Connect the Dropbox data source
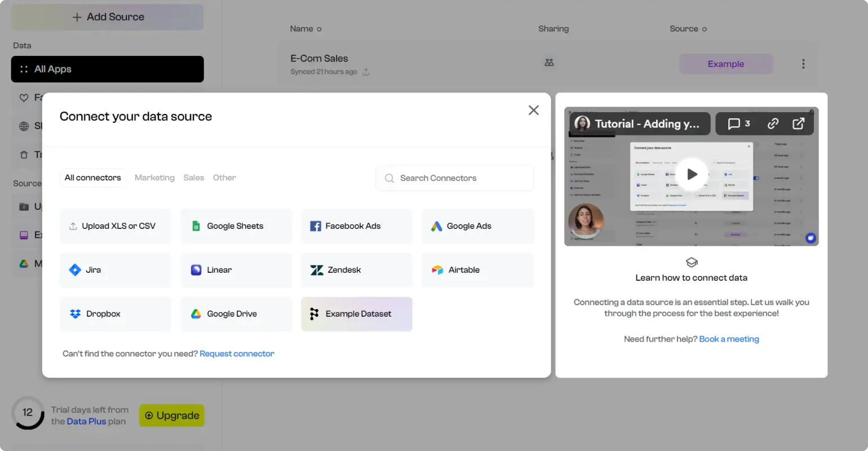Image resolution: width=868 pixels, height=451 pixels. click(x=115, y=313)
